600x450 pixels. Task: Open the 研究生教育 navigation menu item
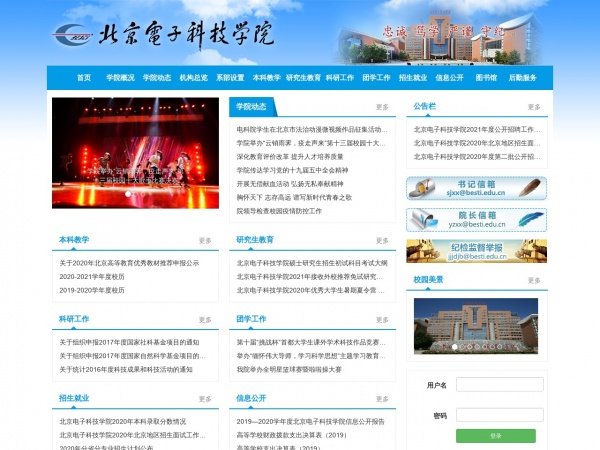coord(303,78)
